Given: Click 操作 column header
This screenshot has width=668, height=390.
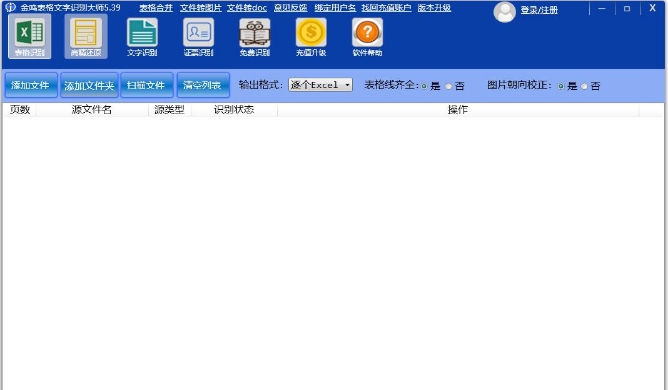Looking at the screenshot, I should (458, 110).
